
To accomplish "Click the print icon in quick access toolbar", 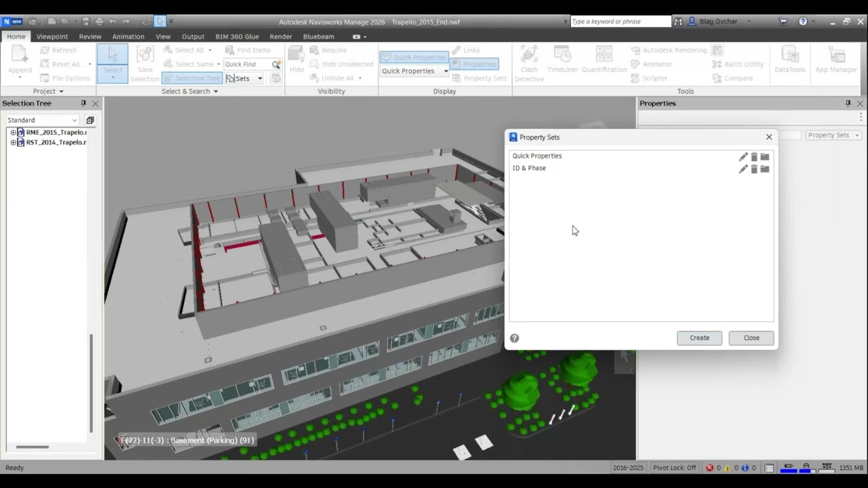I will [x=99, y=22].
